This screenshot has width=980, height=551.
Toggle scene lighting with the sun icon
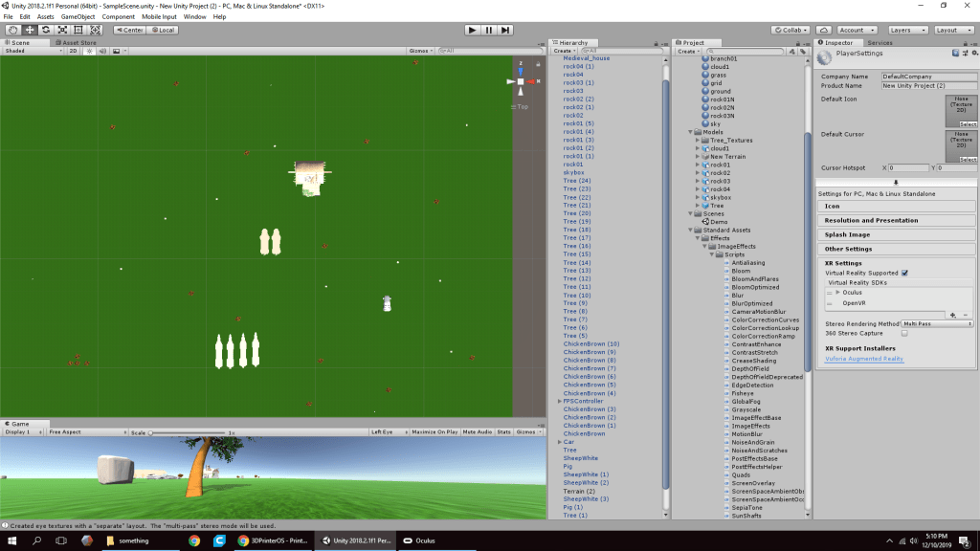pyautogui.click(x=88, y=51)
